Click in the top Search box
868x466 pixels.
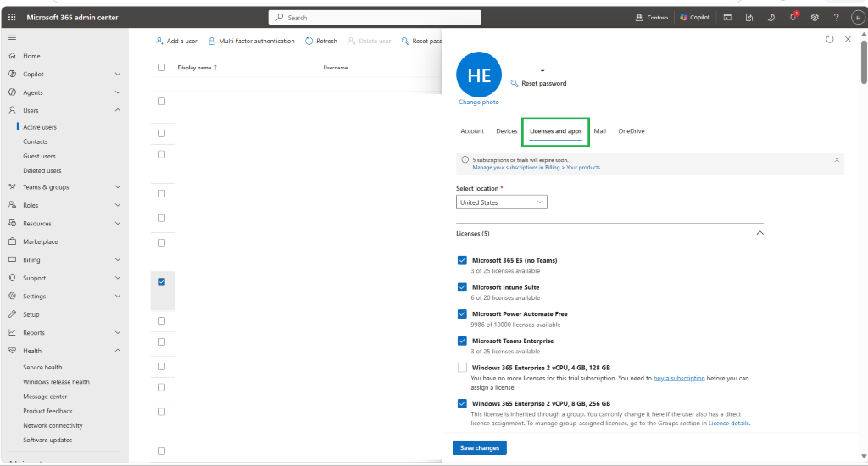click(x=375, y=17)
